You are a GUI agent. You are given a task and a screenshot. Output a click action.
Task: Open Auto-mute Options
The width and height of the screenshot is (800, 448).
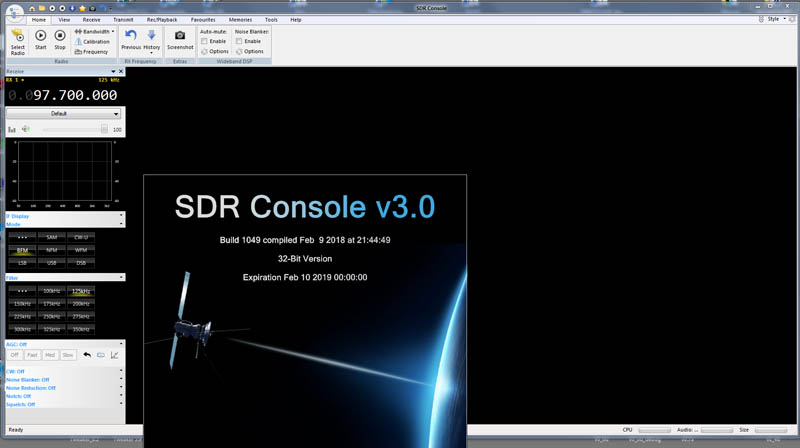tap(215, 52)
